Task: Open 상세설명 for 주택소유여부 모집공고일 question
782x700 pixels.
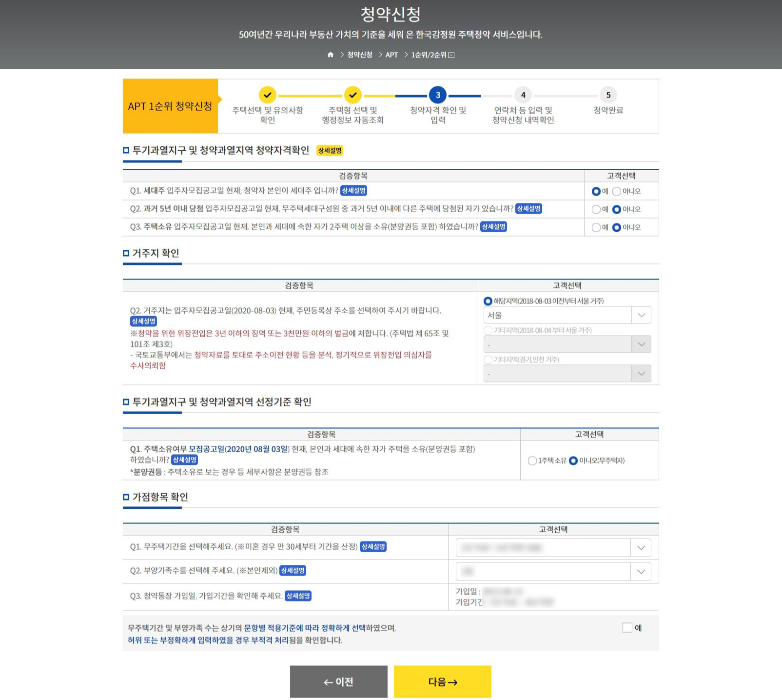Action: point(184,460)
